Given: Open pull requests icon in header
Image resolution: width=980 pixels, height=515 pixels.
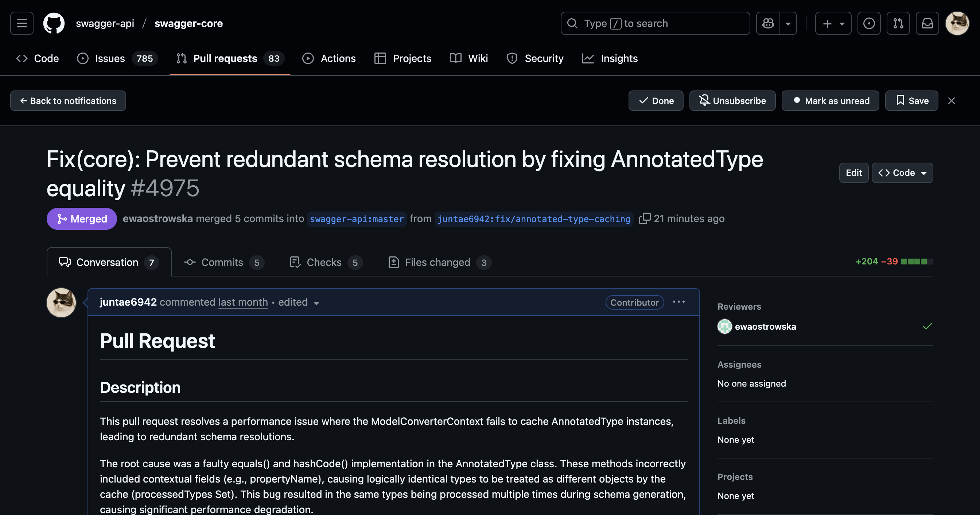Looking at the screenshot, I should click(898, 24).
